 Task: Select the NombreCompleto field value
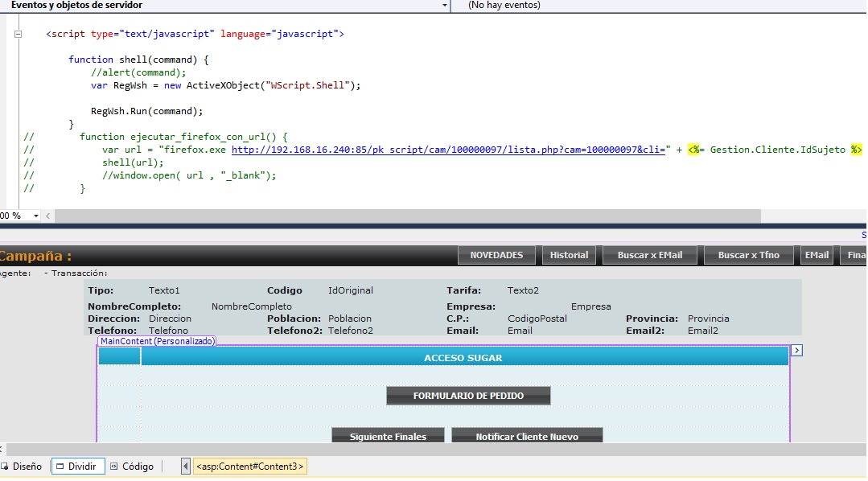pos(251,306)
